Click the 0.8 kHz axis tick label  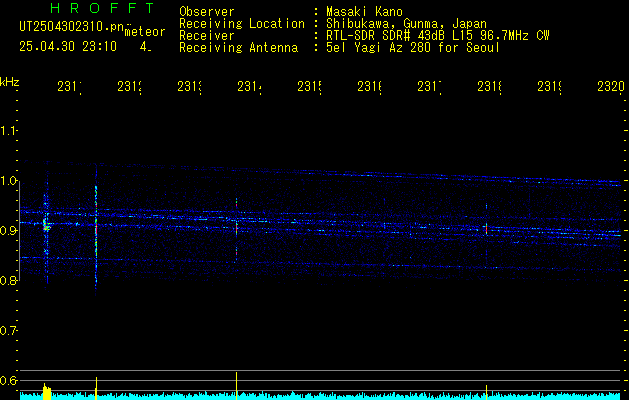[8, 280]
